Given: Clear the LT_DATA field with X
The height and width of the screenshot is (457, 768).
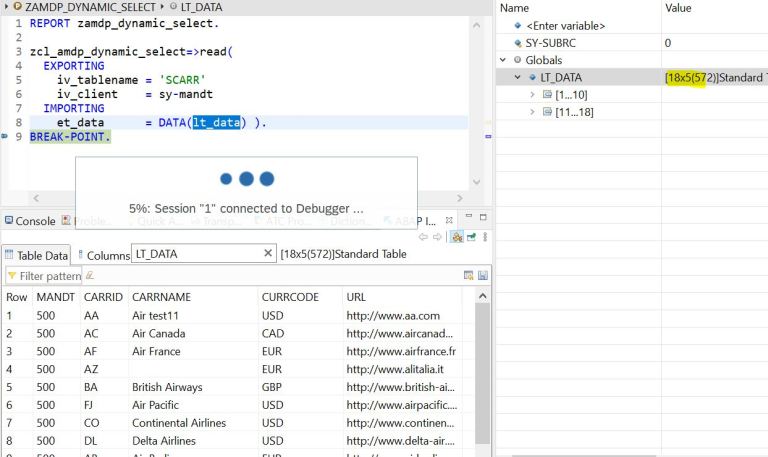Looking at the screenshot, I should (268, 254).
